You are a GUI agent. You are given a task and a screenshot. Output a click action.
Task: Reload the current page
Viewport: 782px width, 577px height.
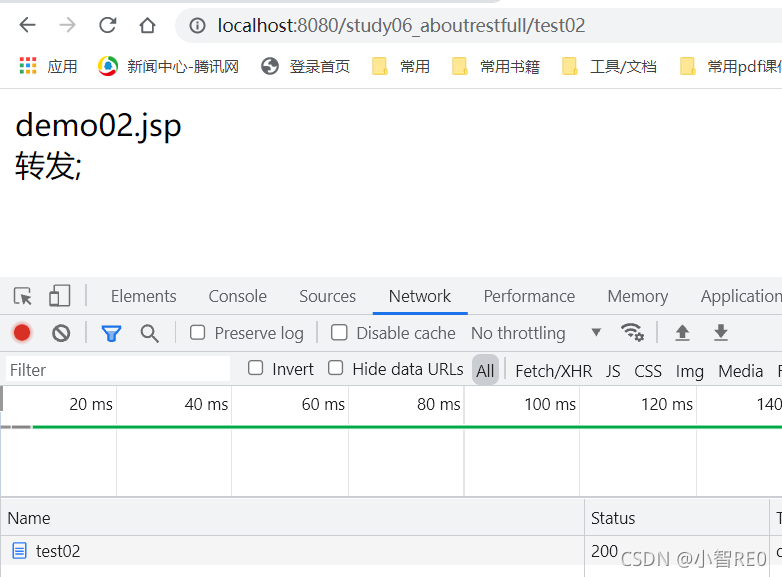point(107,24)
